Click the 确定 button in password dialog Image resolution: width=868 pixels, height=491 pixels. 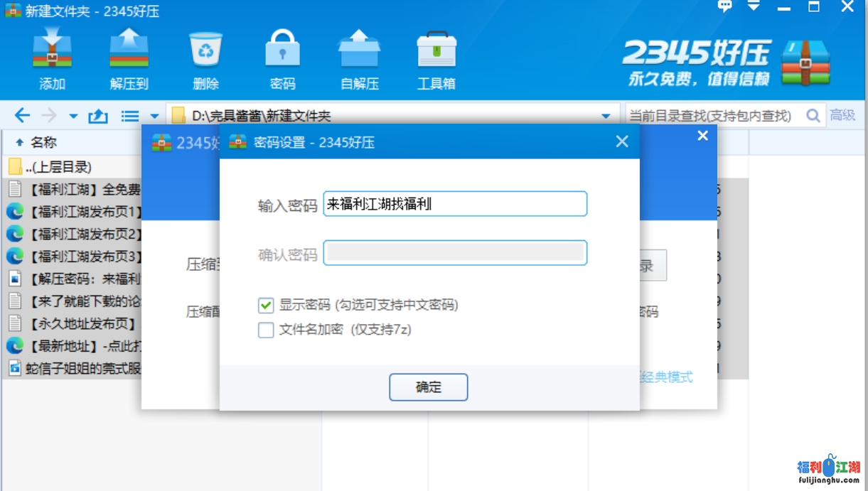point(428,387)
